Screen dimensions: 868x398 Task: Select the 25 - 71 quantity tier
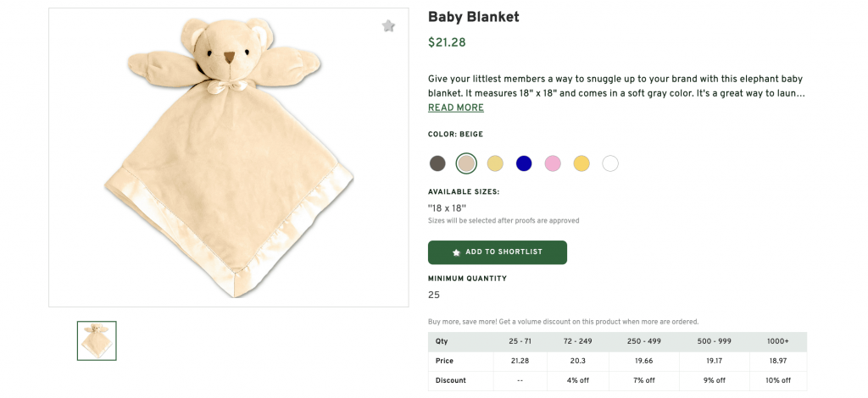click(520, 341)
